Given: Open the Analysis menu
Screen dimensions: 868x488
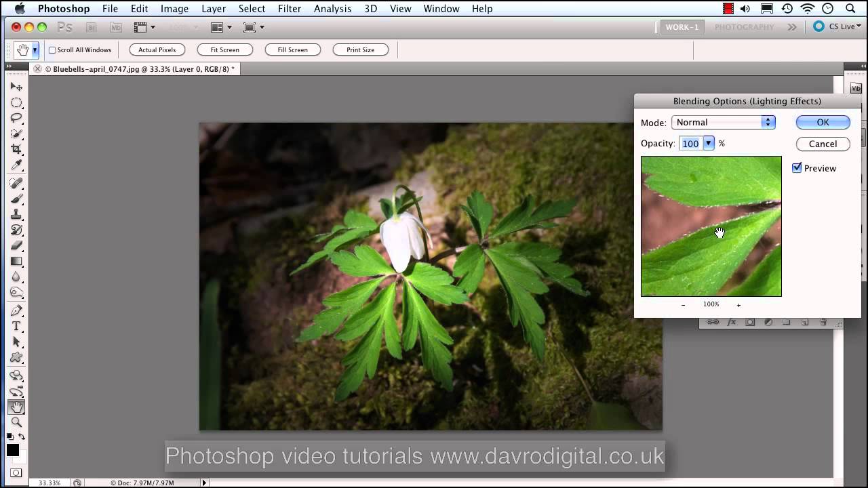Looking at the screenshot, I should 332,9.
